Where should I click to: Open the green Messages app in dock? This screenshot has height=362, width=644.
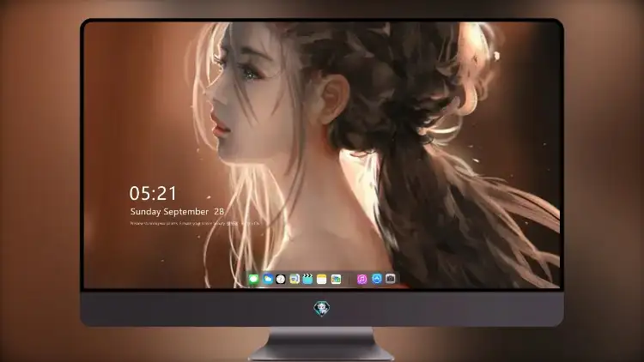[x=253, y=279]
